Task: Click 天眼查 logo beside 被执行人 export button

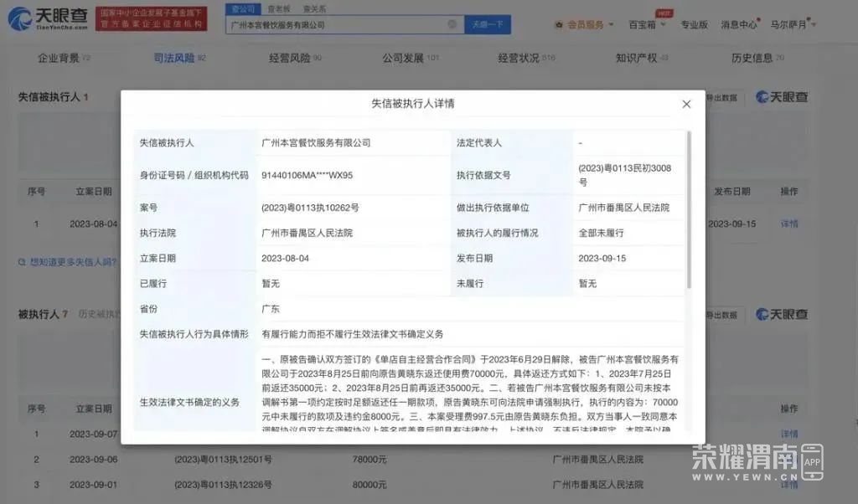Action: pos(782,314)
